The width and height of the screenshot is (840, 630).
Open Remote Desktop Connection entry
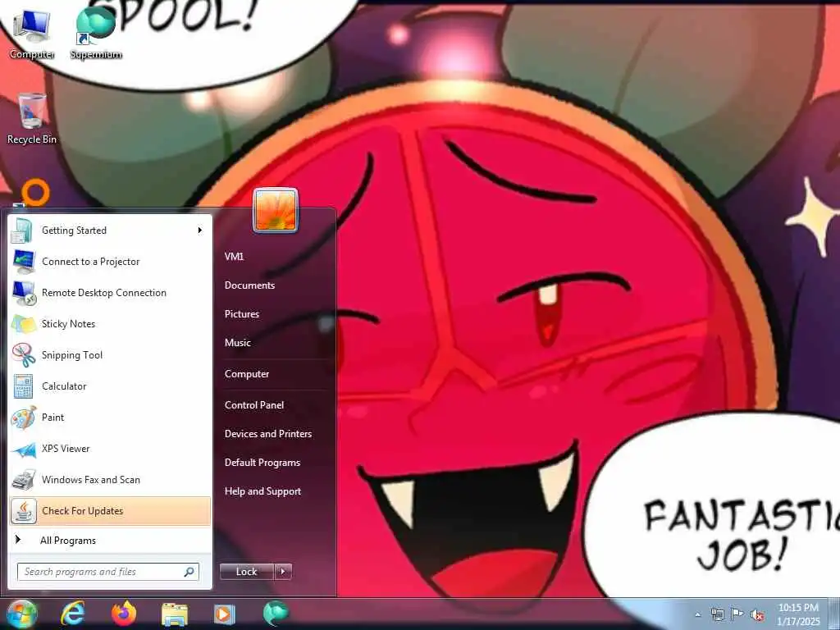(x=110, y=293)
